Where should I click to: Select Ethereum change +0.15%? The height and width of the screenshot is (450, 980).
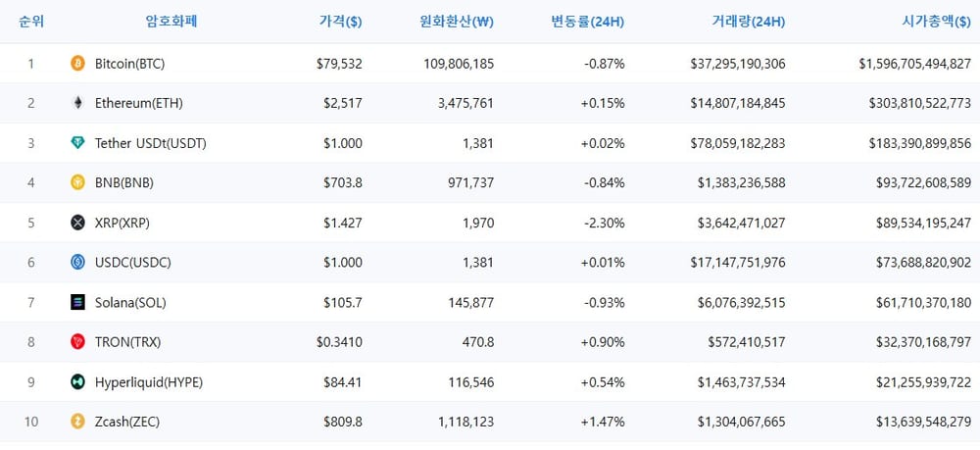[603, 104]
